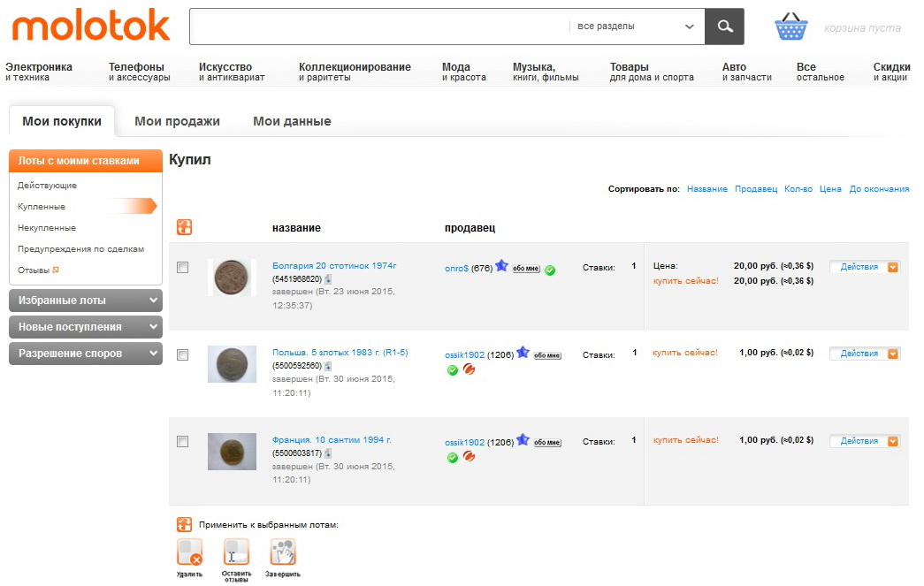Switch to Мои покупки tab

pyautogui.click(x=62, y=121)
